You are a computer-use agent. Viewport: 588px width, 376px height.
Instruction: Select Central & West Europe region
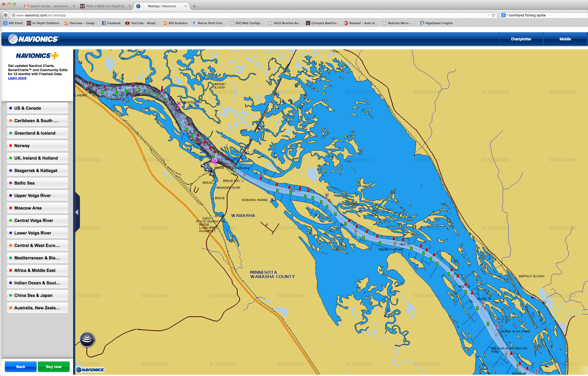[x=37, y=245]
